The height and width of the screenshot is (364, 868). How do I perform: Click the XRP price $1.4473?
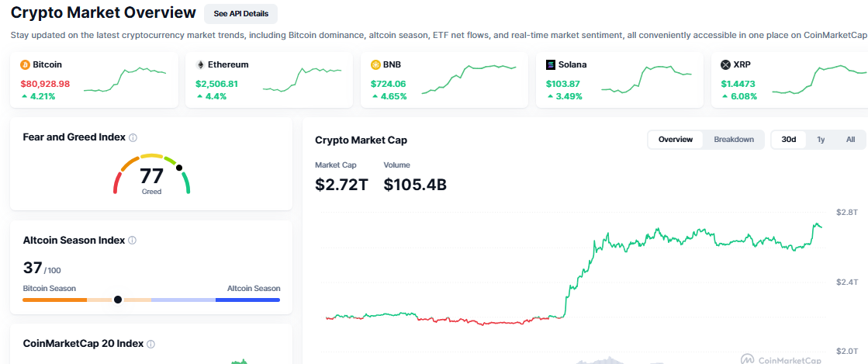click(738, 85)
